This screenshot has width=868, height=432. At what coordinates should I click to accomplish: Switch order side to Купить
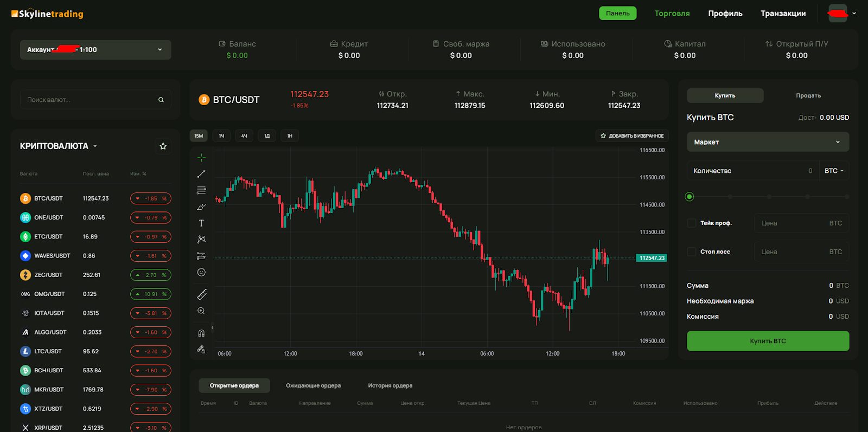[x=725, y=95]
